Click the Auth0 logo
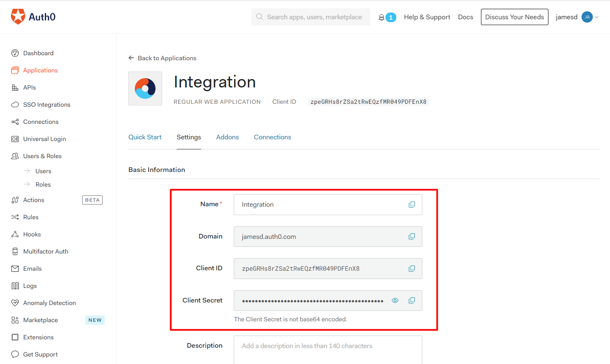Image resolution: width=610 pixels, height=364 pixels. point(33,17)
